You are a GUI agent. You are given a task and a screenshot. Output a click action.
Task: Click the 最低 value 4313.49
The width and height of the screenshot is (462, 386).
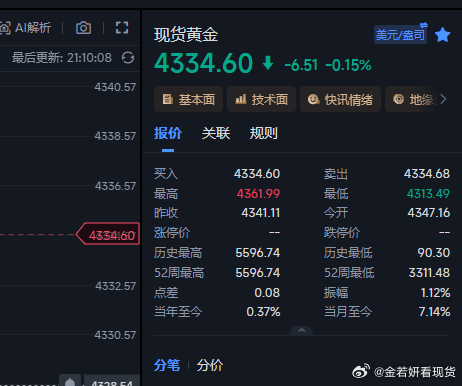[428, 194]
